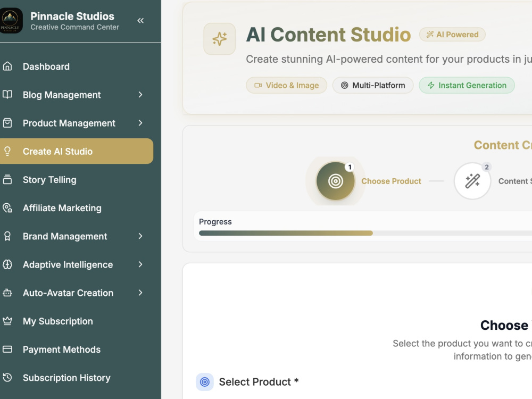Open Payment Methods menu item

77,349
